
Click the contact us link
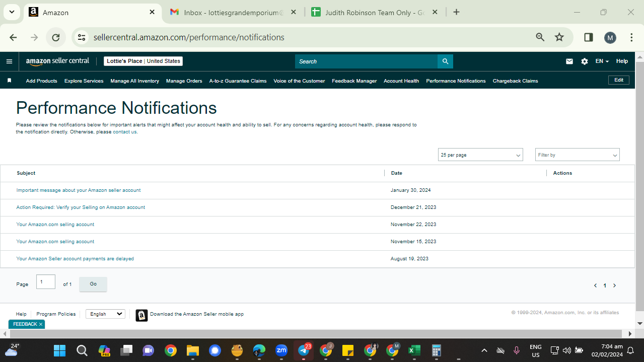125,132
